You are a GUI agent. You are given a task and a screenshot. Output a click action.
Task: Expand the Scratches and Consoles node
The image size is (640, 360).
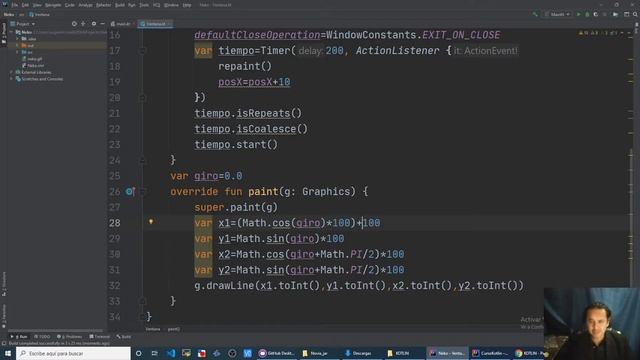(12, 79)
